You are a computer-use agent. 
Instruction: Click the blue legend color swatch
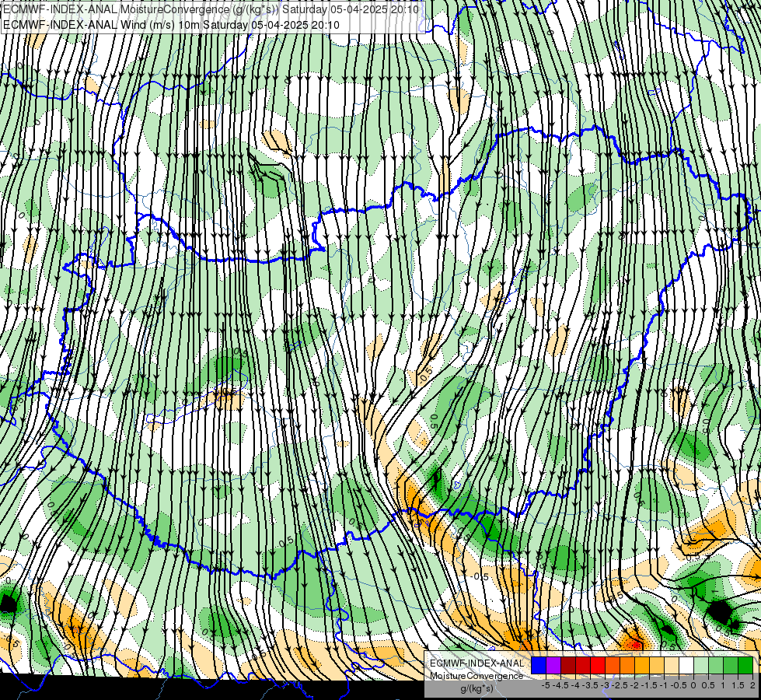[x=539, y=666]
